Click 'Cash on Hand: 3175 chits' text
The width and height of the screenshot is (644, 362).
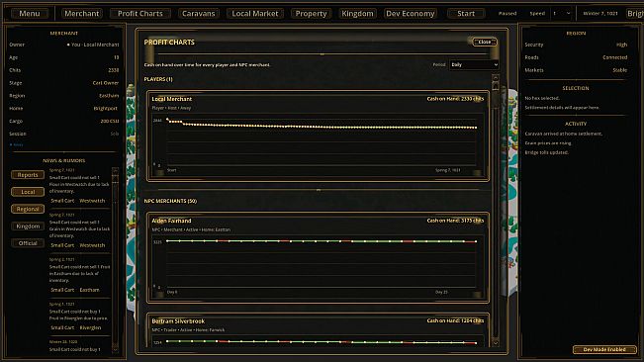point(455,221)
